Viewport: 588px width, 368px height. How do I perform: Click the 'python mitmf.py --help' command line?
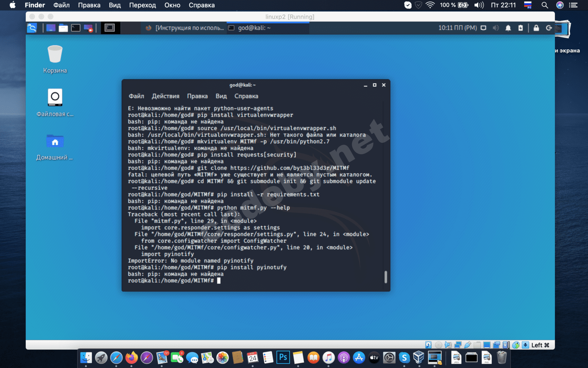[x=209, y=208]
